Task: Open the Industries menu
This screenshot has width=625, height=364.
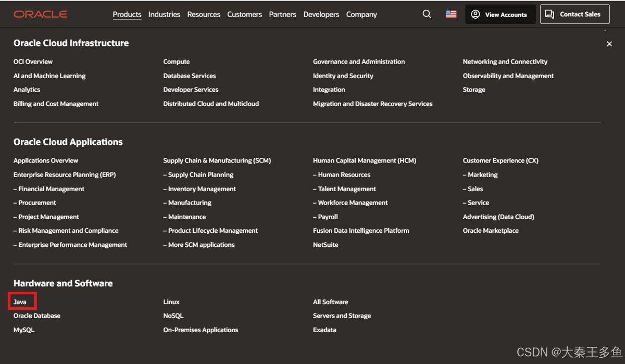Action: [164, 15]
